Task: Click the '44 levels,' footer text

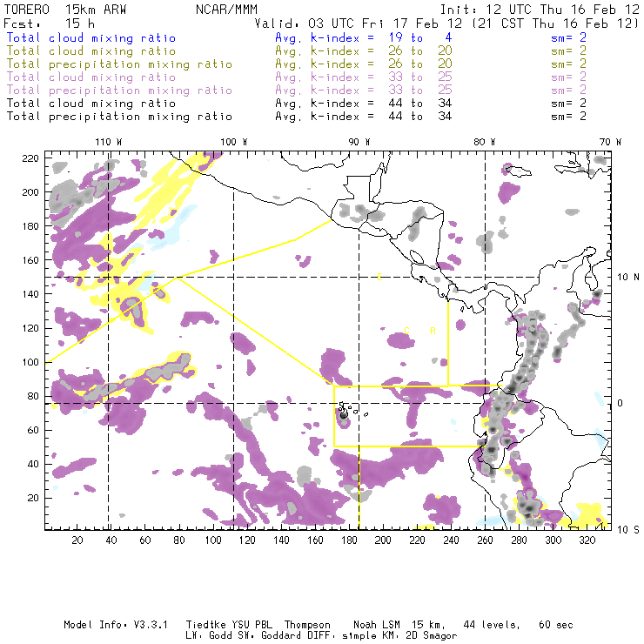Action: (x=492, y=625)
